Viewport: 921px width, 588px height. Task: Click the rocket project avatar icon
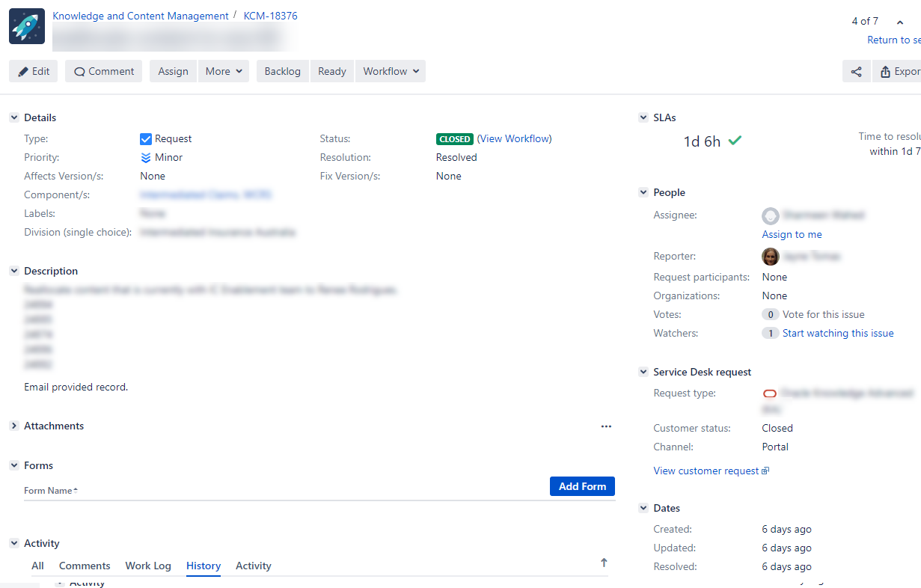coord(27,26)
